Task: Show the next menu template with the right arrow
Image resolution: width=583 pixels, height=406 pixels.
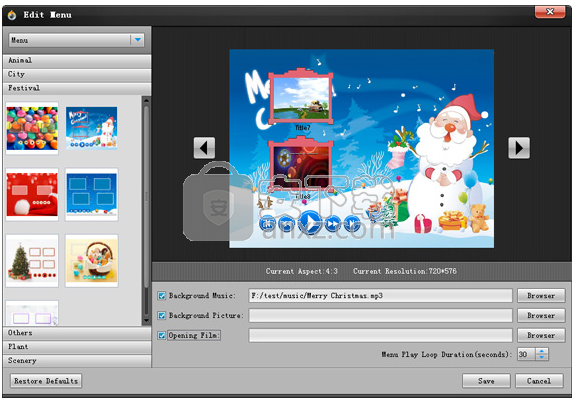Action: point(519,148)
